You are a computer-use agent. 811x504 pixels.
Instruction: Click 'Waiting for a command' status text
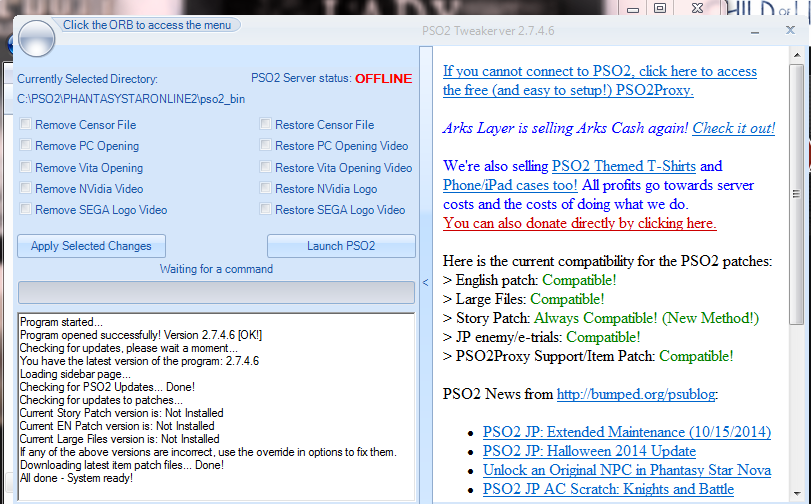(216, 269)
